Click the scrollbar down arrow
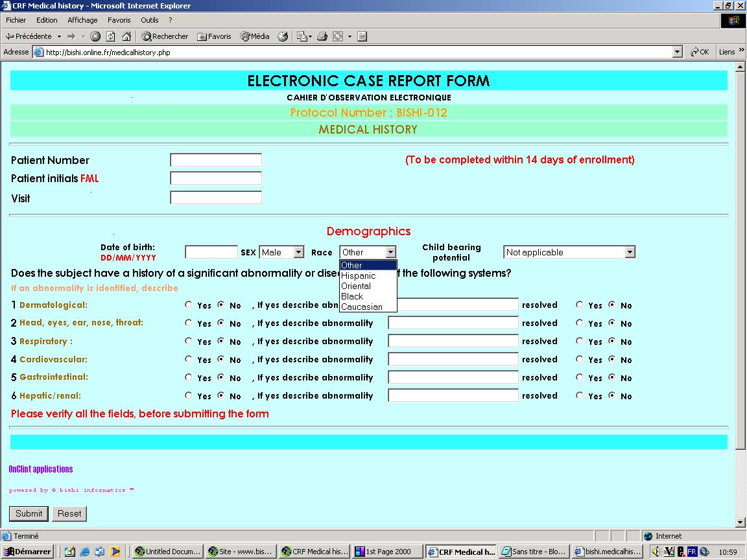 point(741,522)
